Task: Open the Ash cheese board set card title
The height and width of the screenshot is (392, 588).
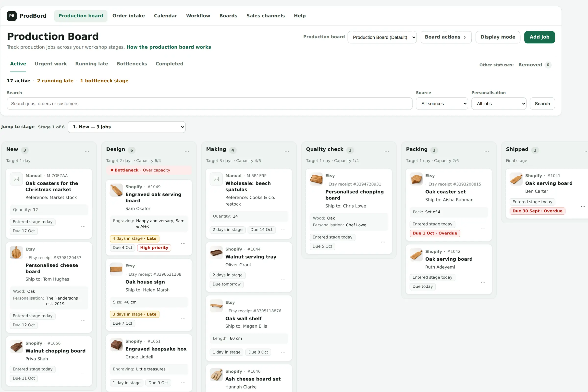Action: click(x=253, y=379)
